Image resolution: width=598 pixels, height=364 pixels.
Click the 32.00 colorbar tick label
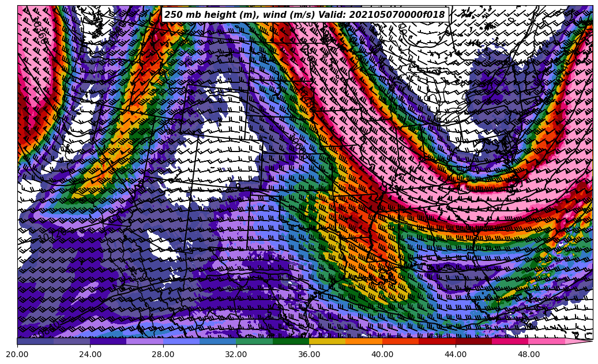236,354
